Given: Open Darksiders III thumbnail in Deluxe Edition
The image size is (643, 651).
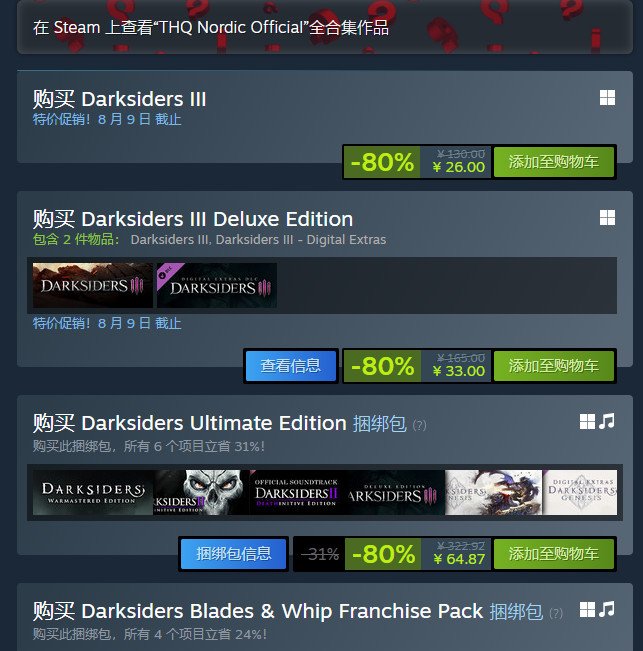Looking at the screenshot, I should click(x=93, y=285).
